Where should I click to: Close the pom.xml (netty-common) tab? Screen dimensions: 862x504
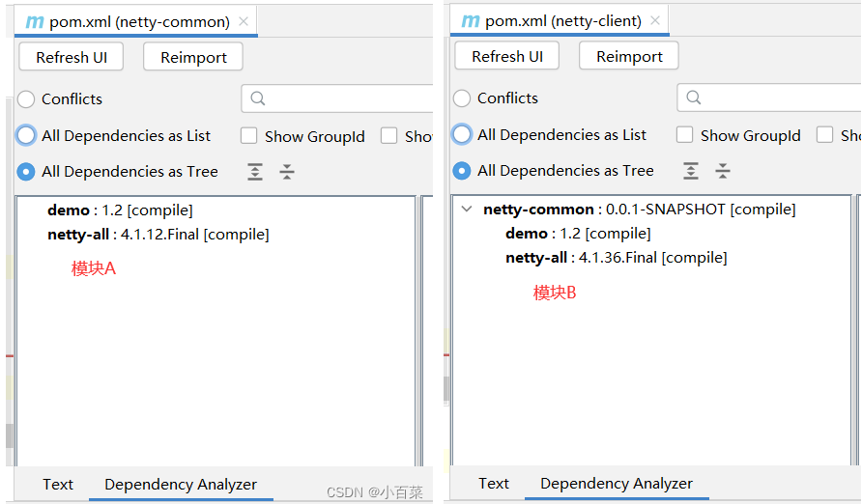point(244,21)
